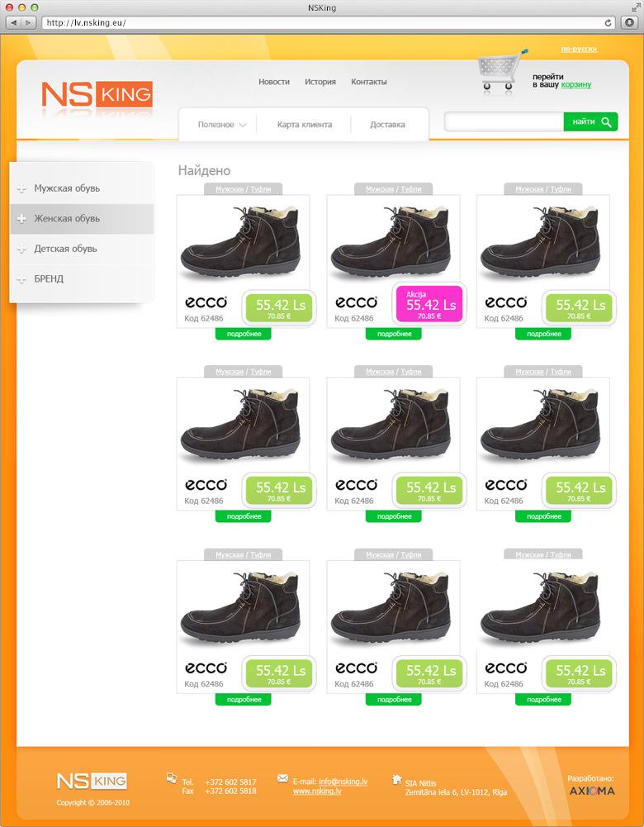
Task: Open the Новости menu item
Action: [x=273, y=82]
